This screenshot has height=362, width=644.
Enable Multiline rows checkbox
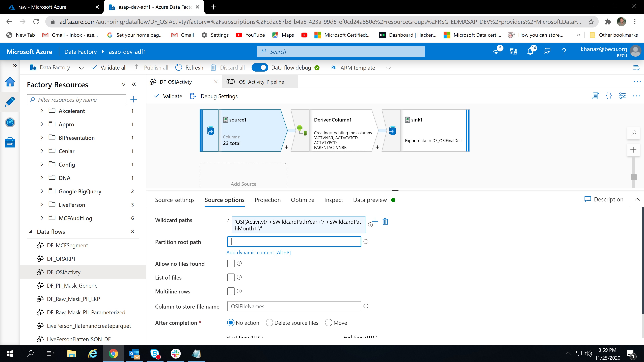[x=231, y=291]
